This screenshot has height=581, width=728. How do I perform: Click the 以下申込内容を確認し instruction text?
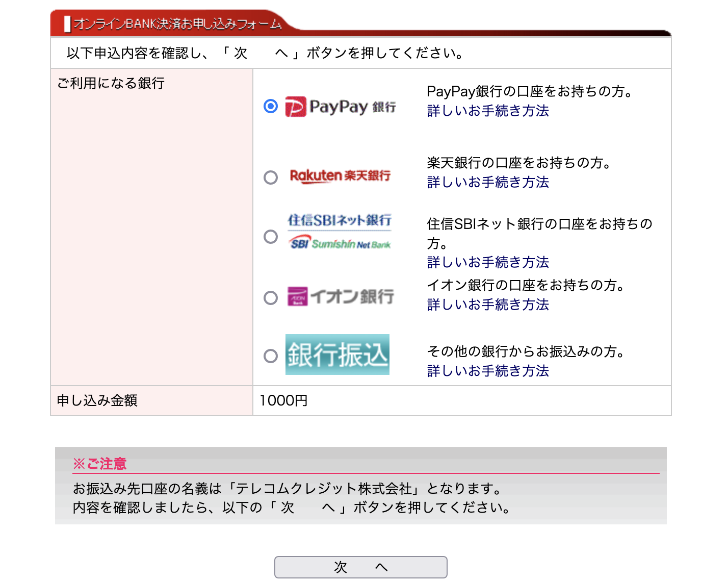[x=265, y=53]
